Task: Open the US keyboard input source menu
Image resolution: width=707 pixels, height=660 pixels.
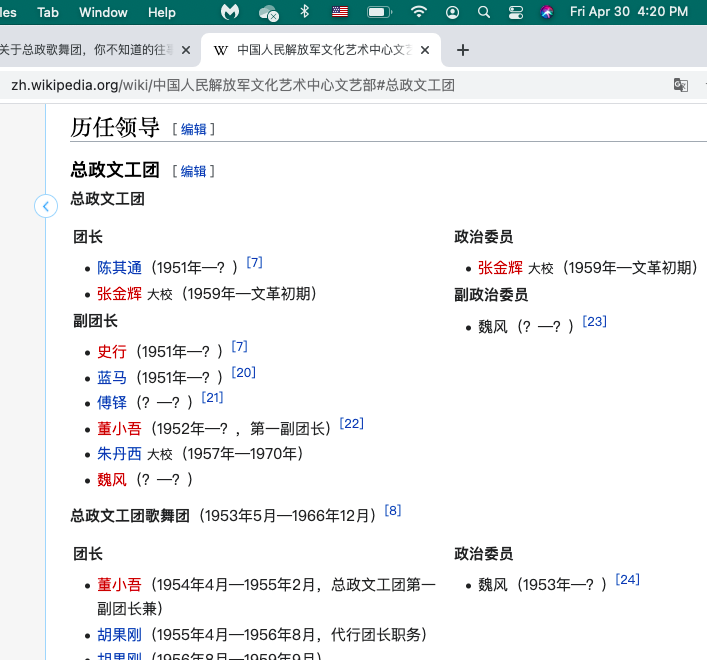Action: click(x=340, y=13)
